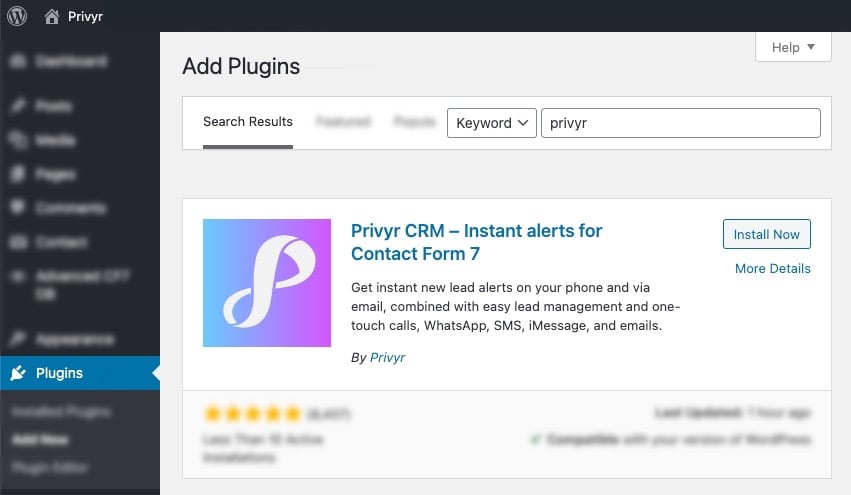Click the Plugins plug icon

pyautogui.click(x=18, y=373)
